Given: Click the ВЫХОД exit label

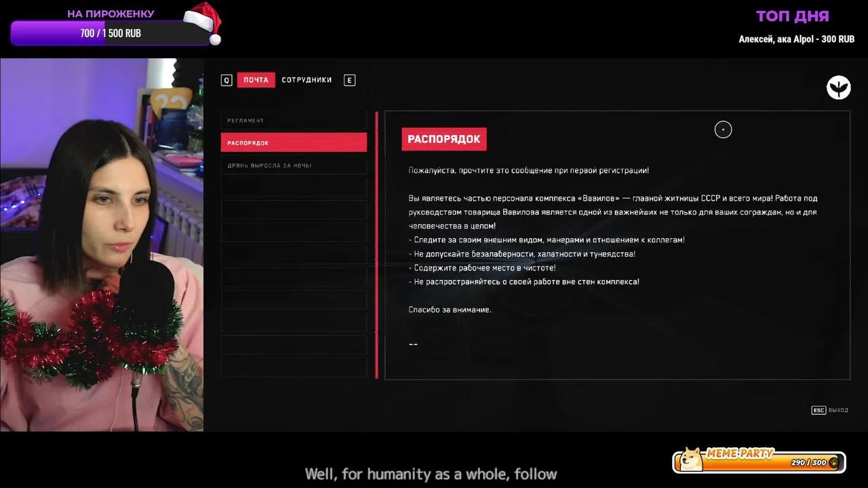Looking at the screenshot, I should [838, 410].
